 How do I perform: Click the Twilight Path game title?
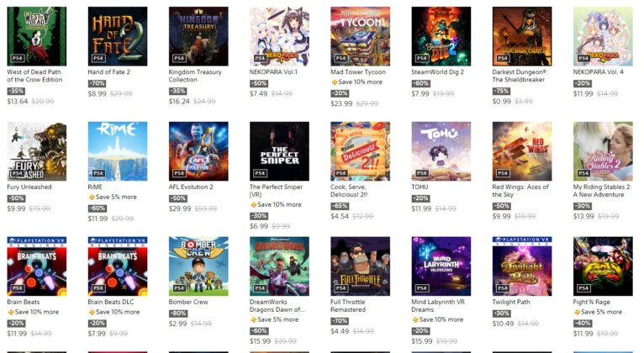point(514,302)
